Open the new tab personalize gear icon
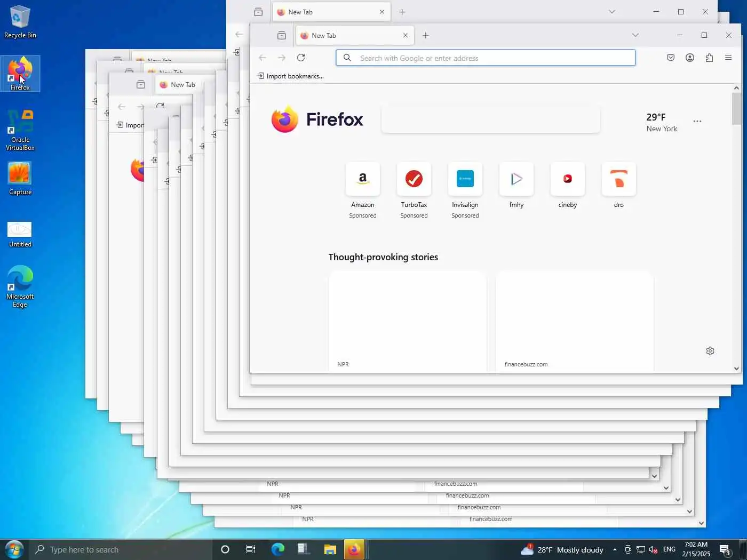Viewport: 747px width, 560px height. click(710, 351)
